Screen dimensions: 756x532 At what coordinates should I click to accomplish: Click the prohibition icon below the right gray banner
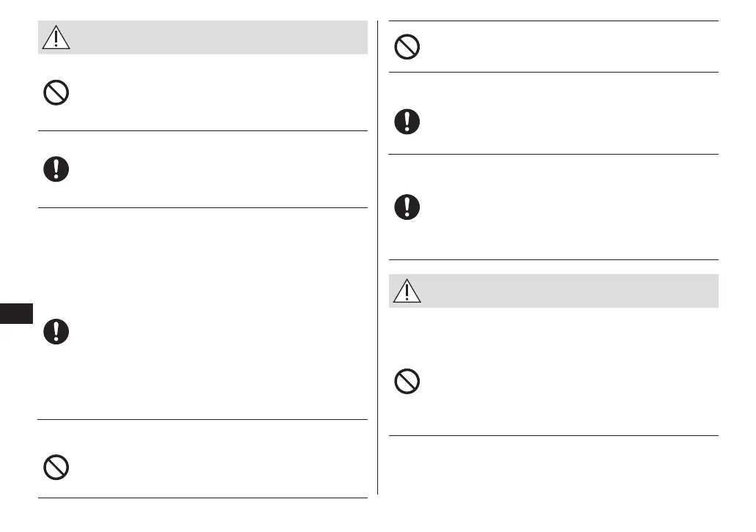[407, 381]
